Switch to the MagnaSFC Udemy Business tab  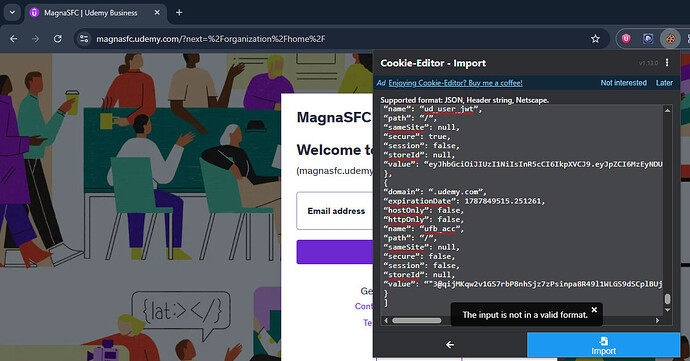point(90,13)
